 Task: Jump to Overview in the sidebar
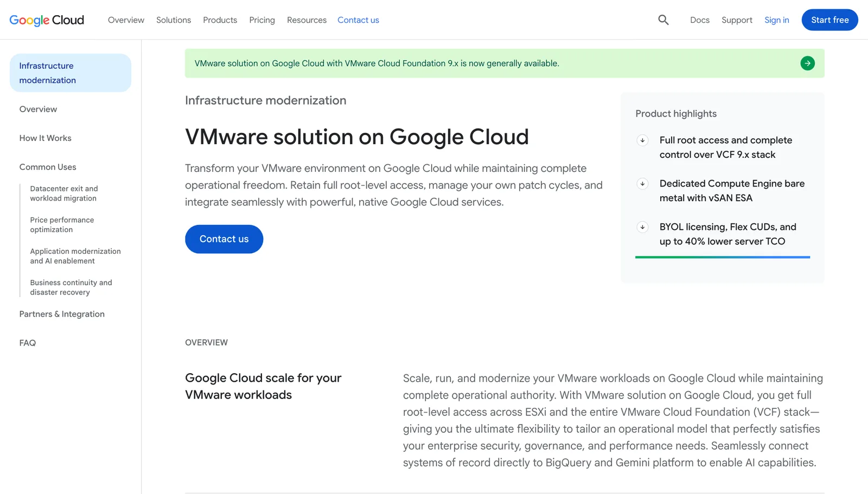(38, 109)
